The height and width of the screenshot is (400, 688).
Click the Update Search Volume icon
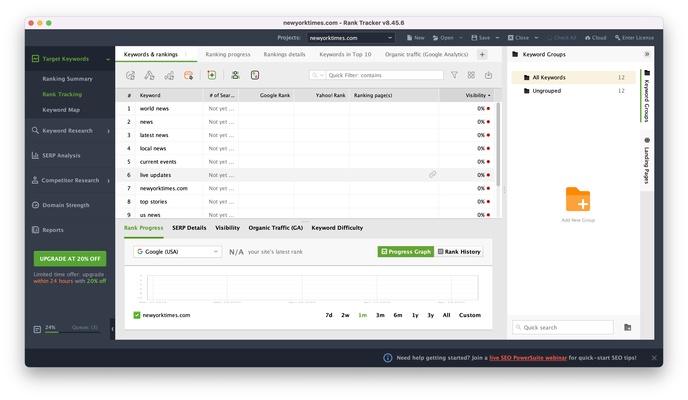(150, 75)
